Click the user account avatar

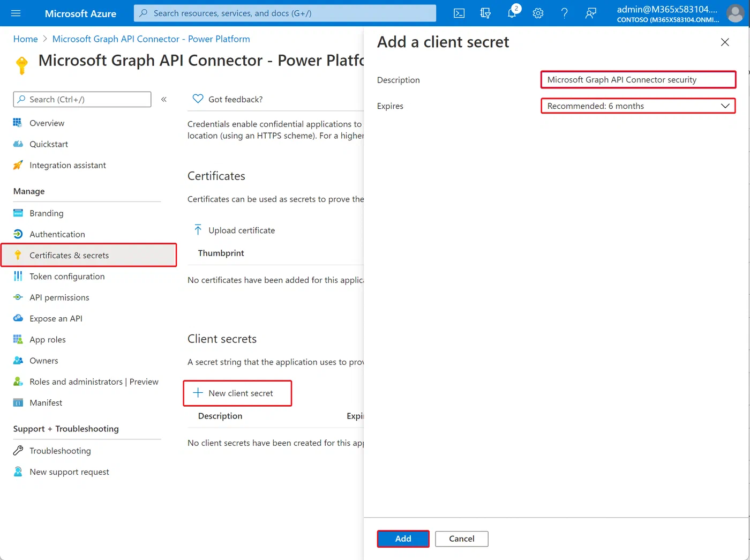tap(735, 13)
